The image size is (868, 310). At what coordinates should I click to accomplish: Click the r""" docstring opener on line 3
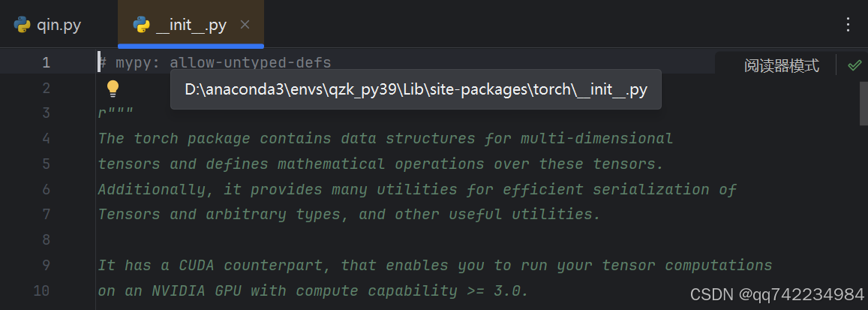click(115, 113)
